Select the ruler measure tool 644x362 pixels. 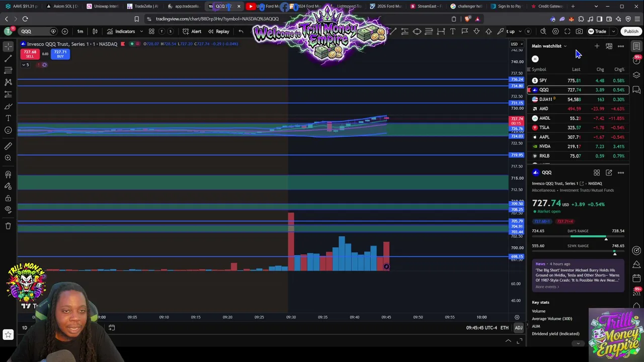click(8, 146)
